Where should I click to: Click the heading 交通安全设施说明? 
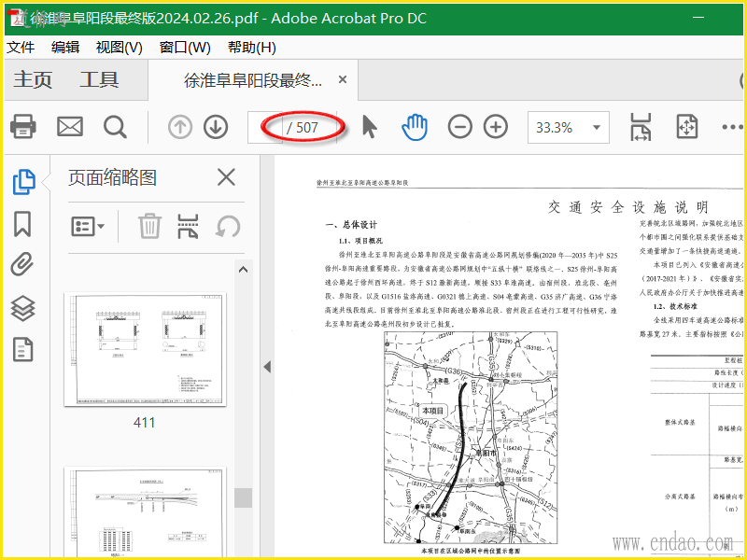628,207
